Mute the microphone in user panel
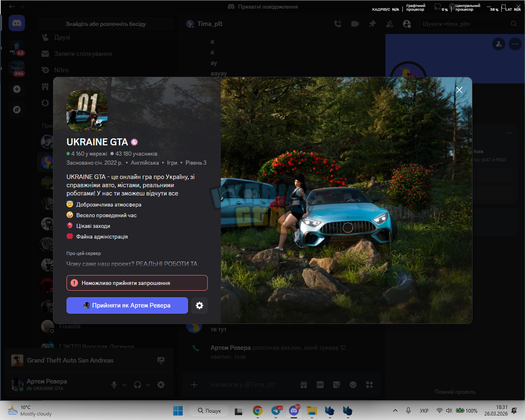 tap(114, 385)
